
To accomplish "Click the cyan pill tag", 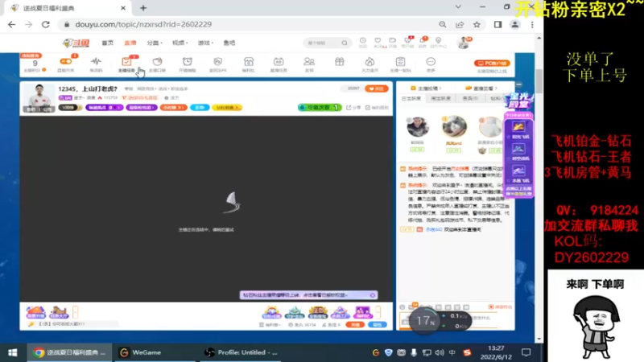I will (x=200, y=108).
